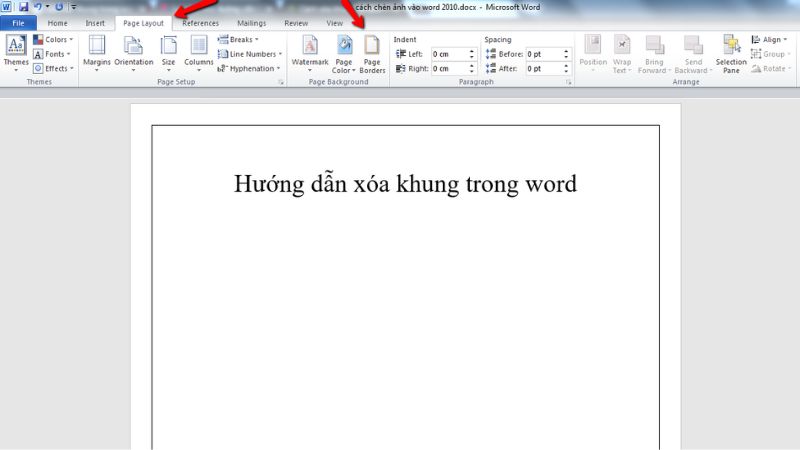Expand theme Colors dropdown

(x=51, y=40)
